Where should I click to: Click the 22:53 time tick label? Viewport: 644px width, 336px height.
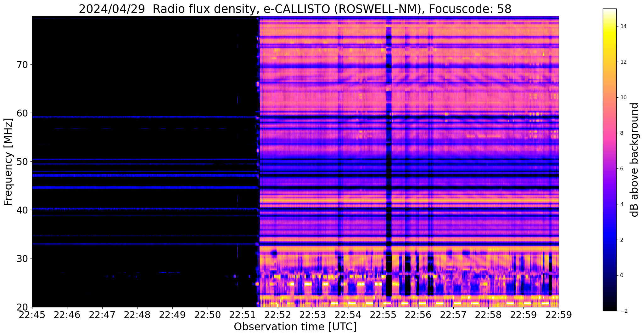click(313, 314)
